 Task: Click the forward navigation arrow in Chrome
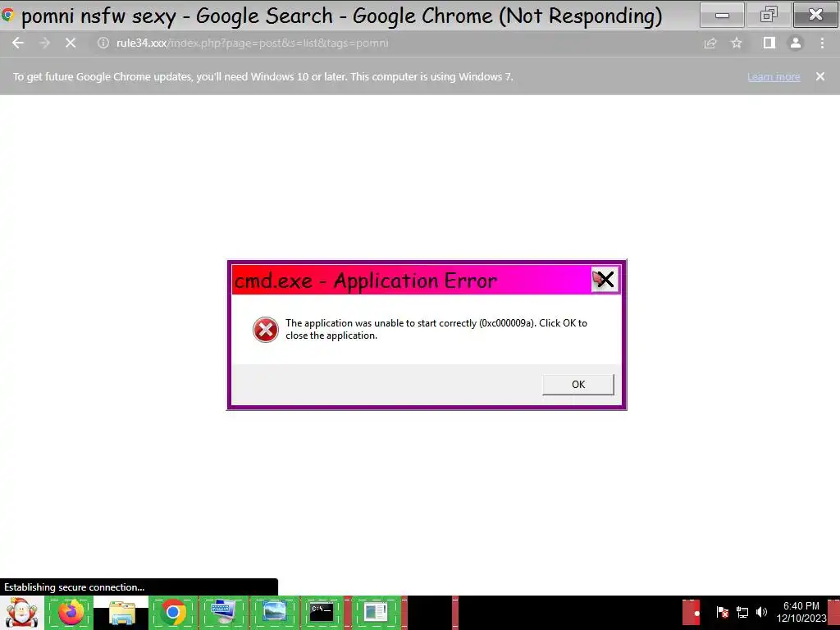tap(44, 43)
